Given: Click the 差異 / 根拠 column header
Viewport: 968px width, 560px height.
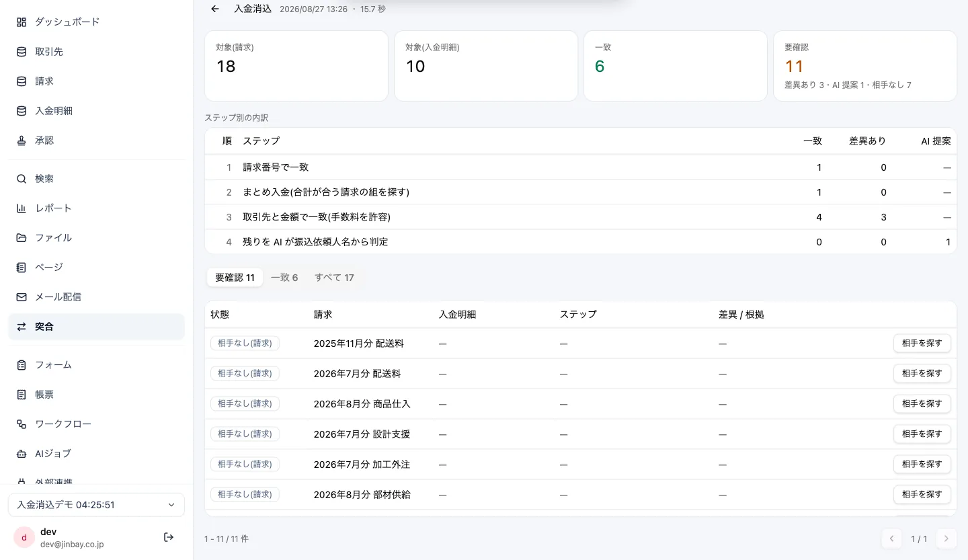Looking at the screenshot, I should coord(741,315).
